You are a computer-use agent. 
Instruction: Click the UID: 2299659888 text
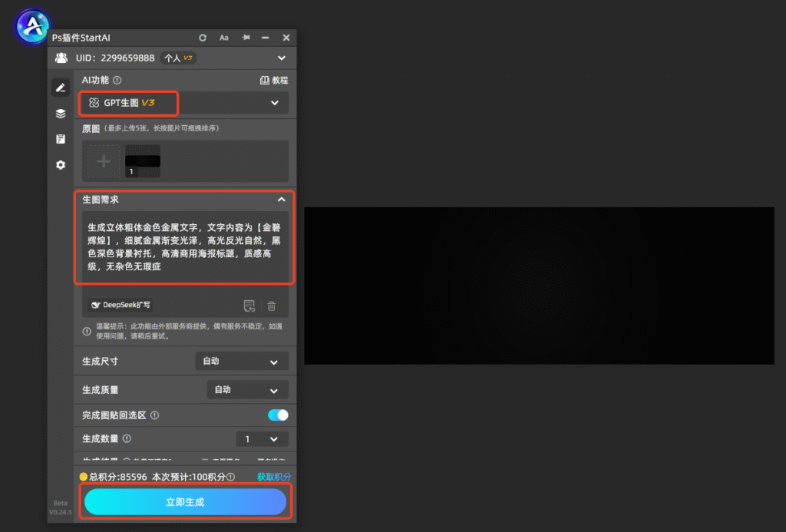click(x=115, y=58)
